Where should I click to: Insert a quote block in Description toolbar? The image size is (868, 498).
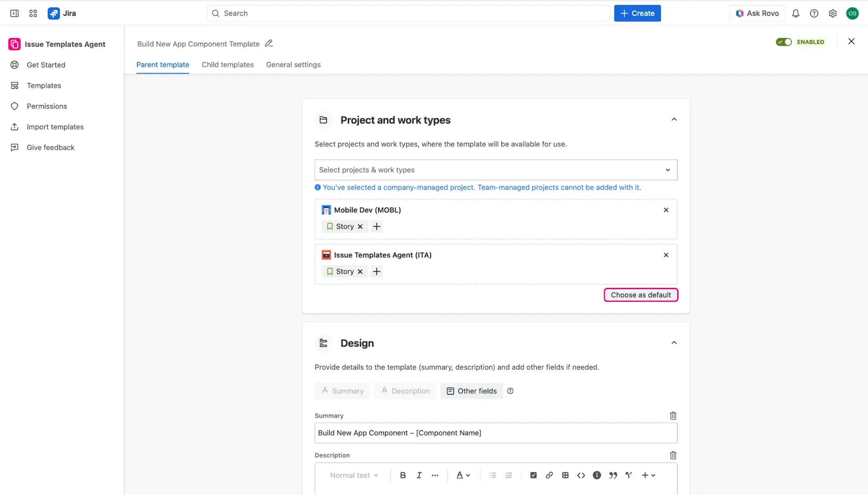point(613,475)
